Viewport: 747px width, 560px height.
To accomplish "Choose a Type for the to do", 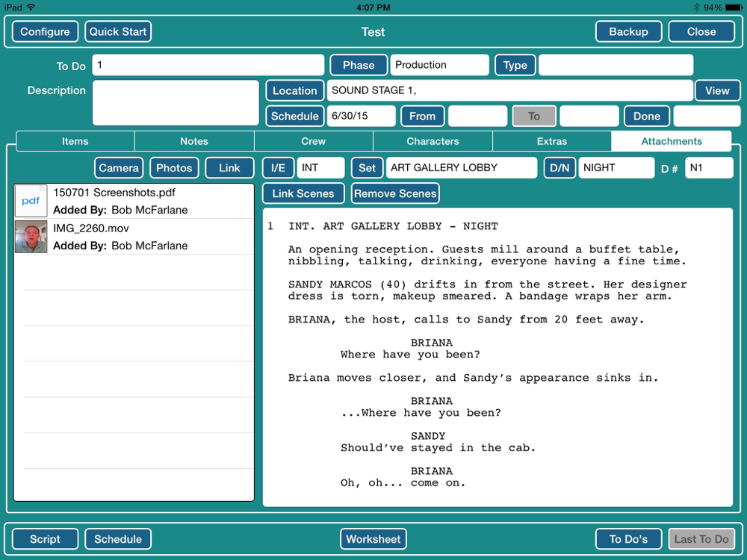I will (515, 65).
